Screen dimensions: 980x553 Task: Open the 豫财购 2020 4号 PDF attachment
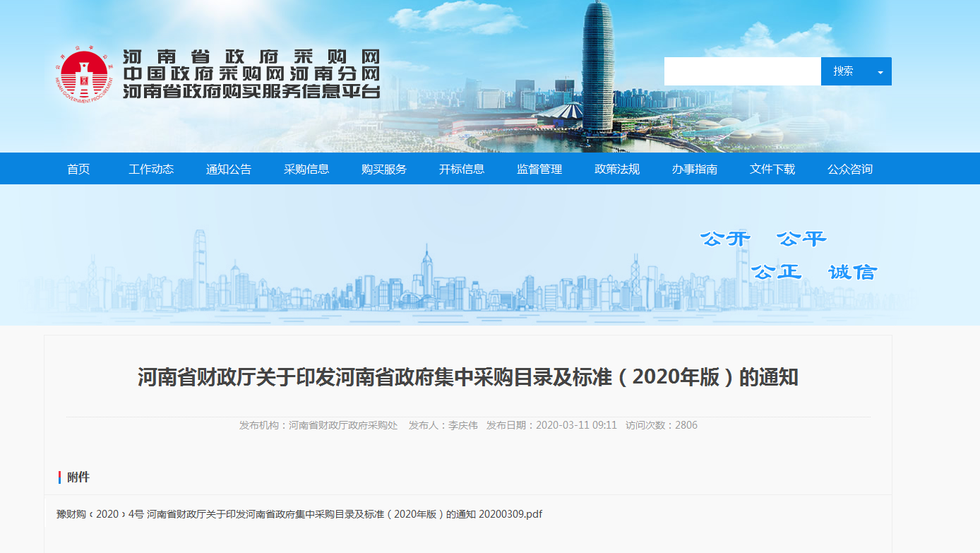pyautogui.click(x=299, y=514)
